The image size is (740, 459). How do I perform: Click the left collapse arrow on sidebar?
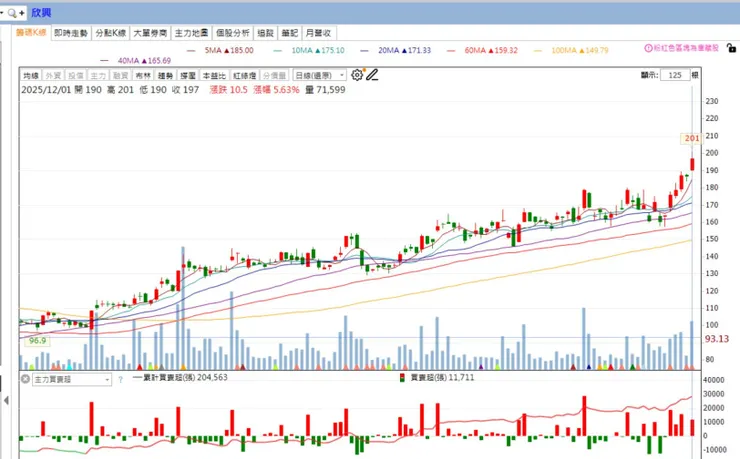click(x=6, y=401)
